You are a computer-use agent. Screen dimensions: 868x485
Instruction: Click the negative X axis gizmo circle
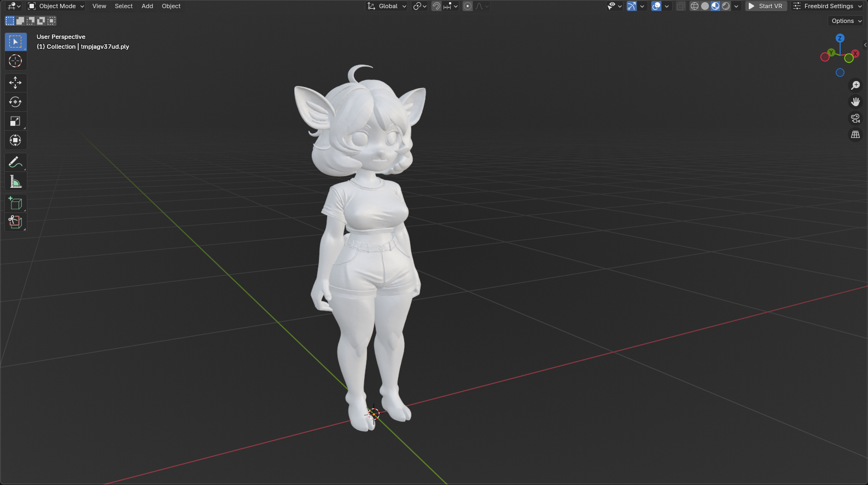(x=825, y=57)
